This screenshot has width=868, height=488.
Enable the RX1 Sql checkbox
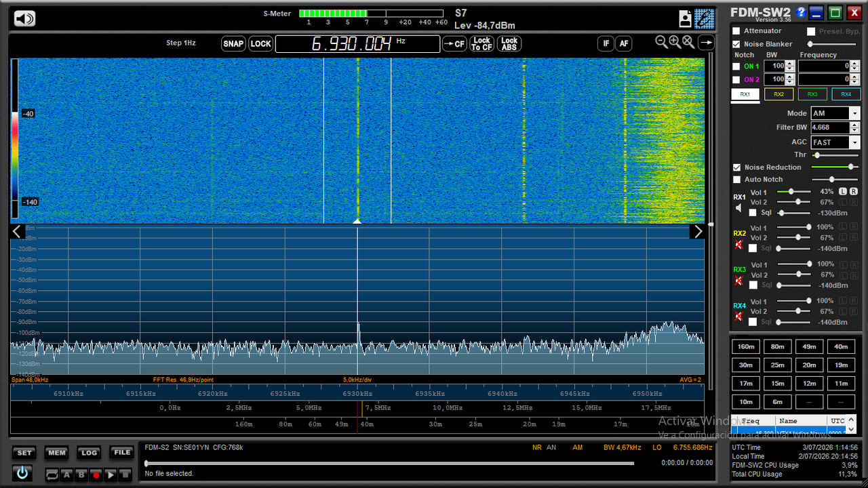pos(753,213)
